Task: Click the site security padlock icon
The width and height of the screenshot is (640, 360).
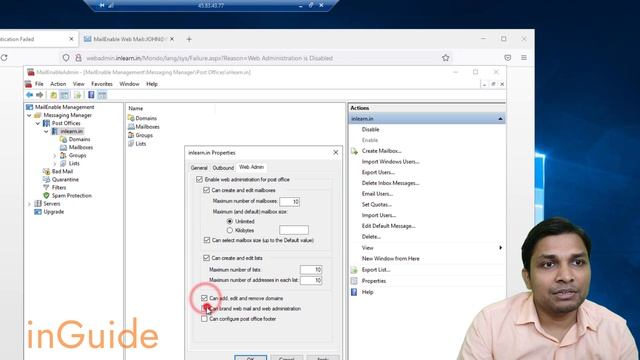Action: coord(78,58)
